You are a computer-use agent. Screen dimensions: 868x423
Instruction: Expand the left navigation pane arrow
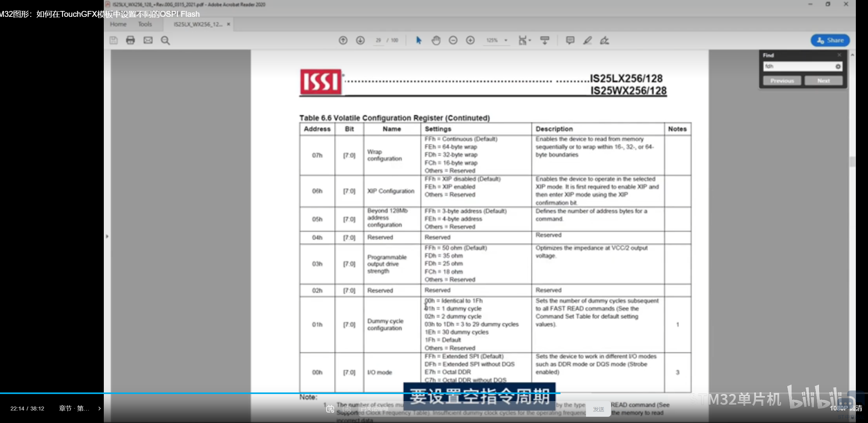(107, 236)
